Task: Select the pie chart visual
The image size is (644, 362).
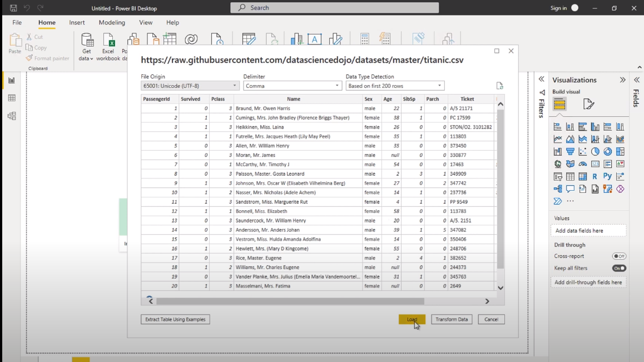Action: 595,152
